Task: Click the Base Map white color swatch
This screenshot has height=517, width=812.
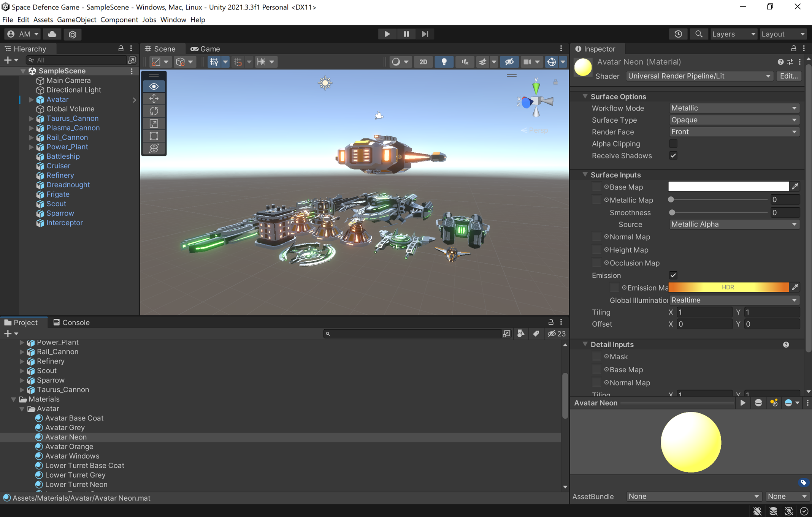Action: tap(728, 186)
